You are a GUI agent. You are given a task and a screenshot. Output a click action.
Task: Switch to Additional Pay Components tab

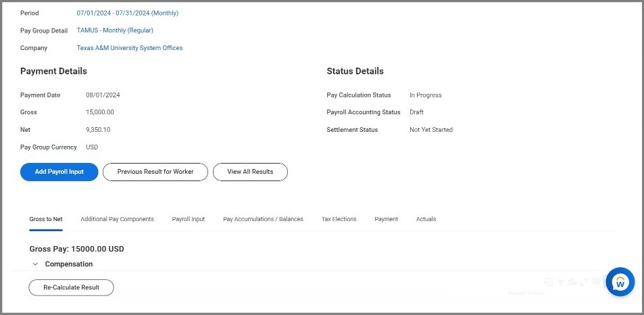click(x=117, y=219)
